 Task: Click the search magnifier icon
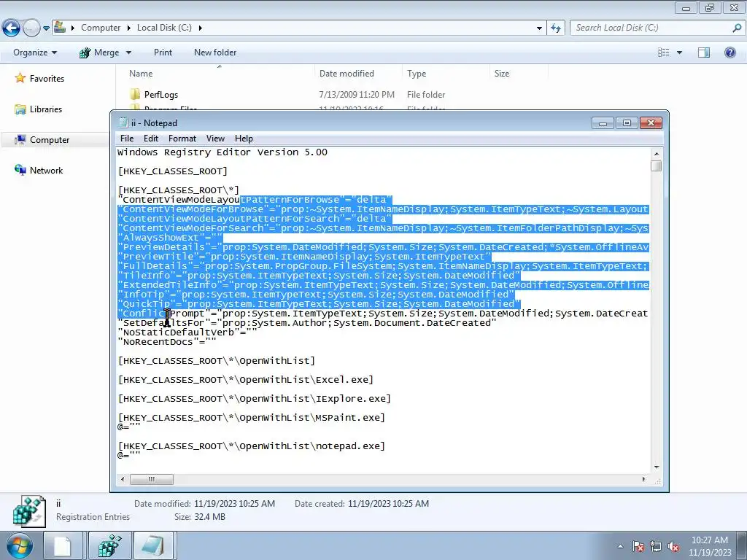(737, 28)
